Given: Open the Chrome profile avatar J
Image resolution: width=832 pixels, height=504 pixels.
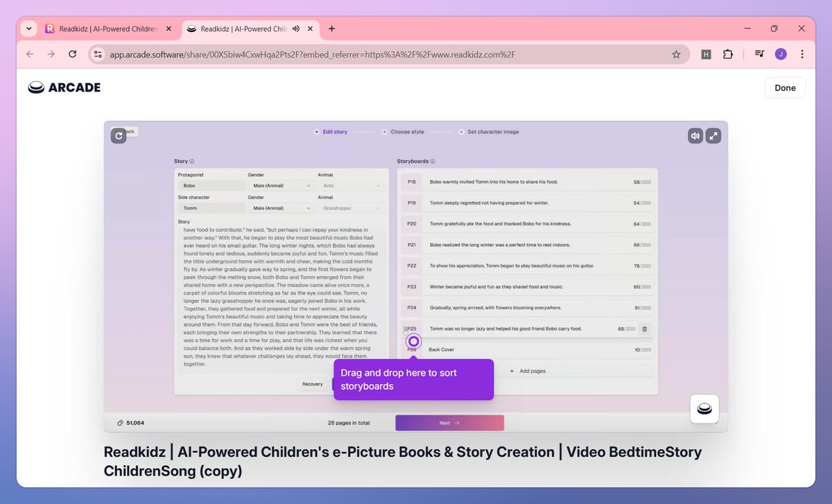Looking at the screenshot, I should tap(781, 54).
